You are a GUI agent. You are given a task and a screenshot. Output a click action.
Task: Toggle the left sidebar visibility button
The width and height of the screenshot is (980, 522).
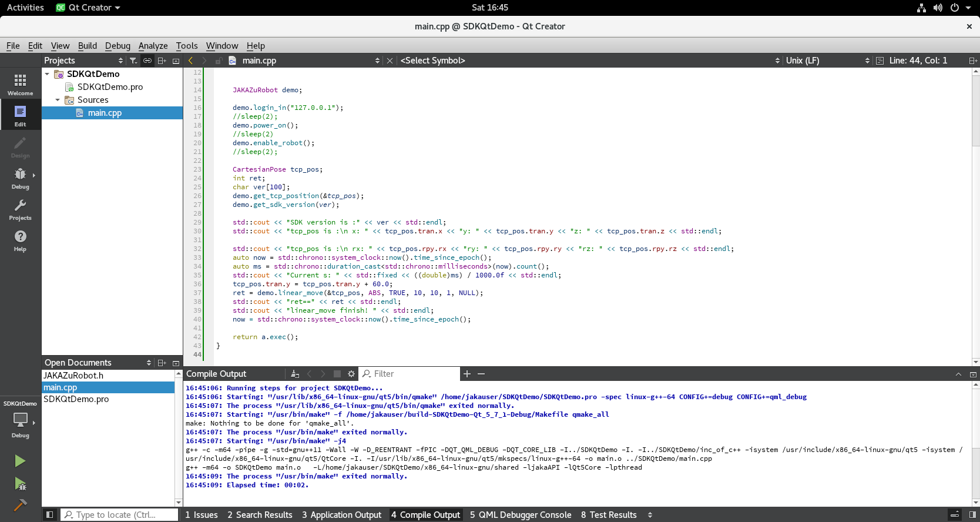click(x=50, y=515)
